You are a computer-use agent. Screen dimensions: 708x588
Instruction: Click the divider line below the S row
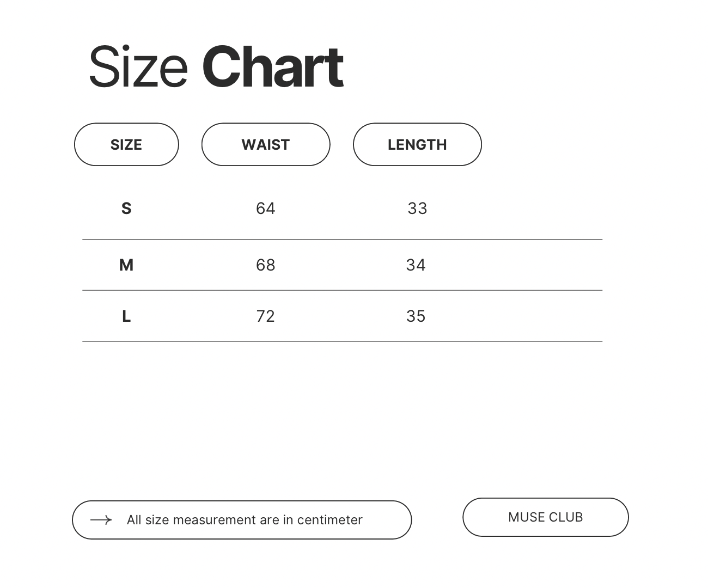click(342, 239)
